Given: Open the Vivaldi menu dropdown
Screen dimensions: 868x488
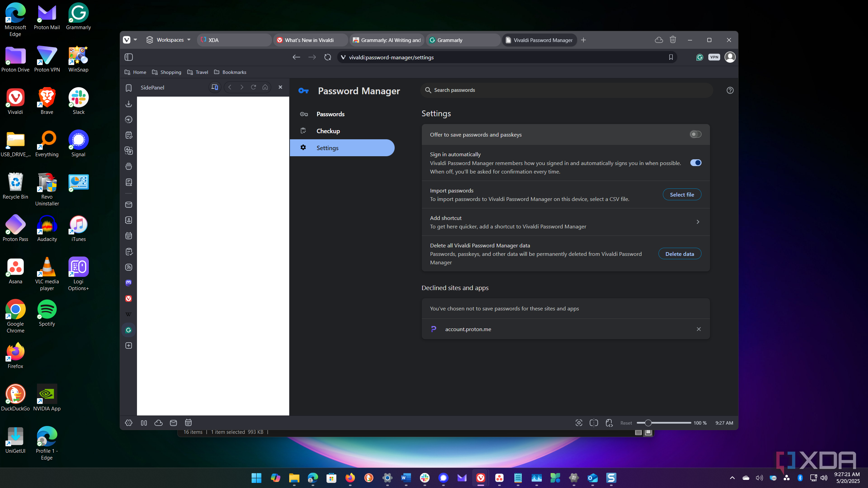Looking at the screenshot, I should (x=130, y=40).
